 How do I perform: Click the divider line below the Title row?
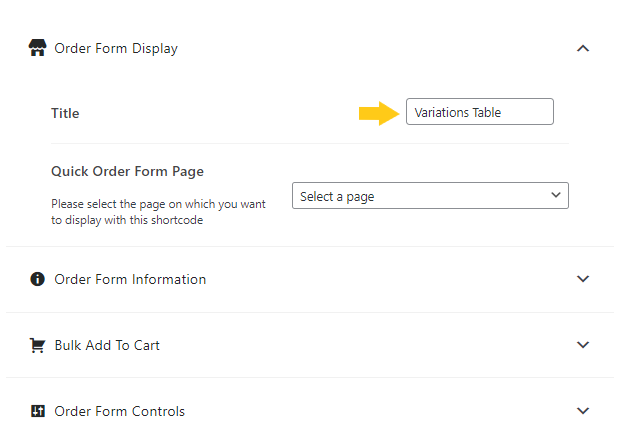[310, 143]
